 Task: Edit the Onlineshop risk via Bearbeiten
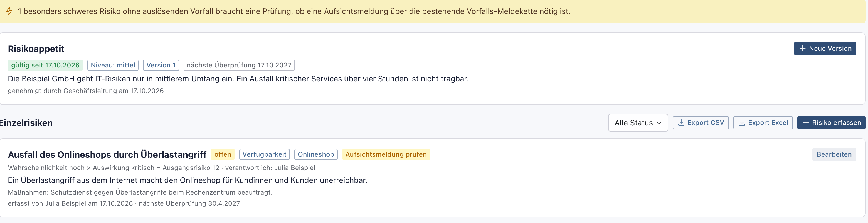(x=834, y=154)
